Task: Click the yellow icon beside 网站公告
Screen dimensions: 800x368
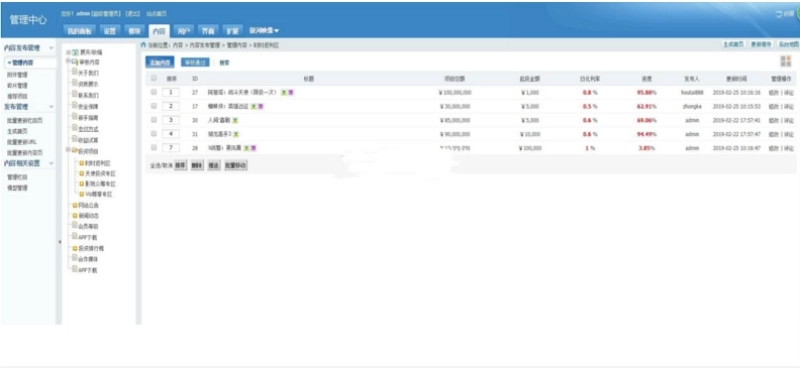Action: (x=75, y=205)
